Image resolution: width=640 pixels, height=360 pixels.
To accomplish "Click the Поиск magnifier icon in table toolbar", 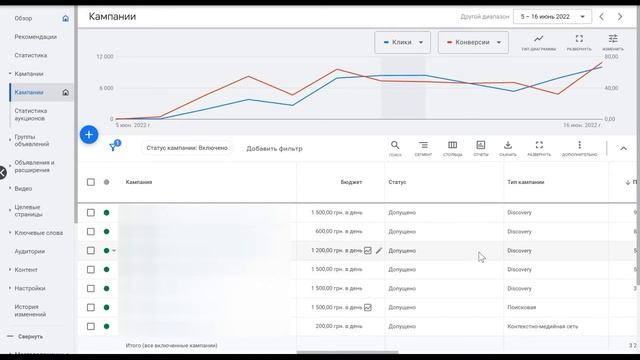I will (395, 145).
